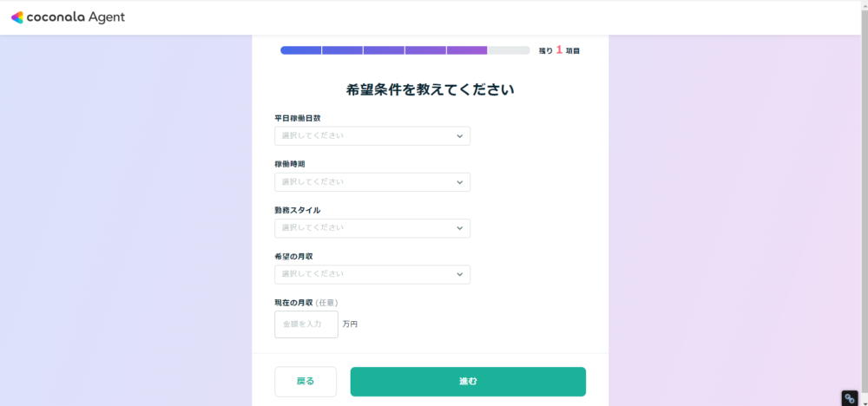Open the 稼働時期 select box
Screen dimensions: 868x406
click(x=372, y=182)
